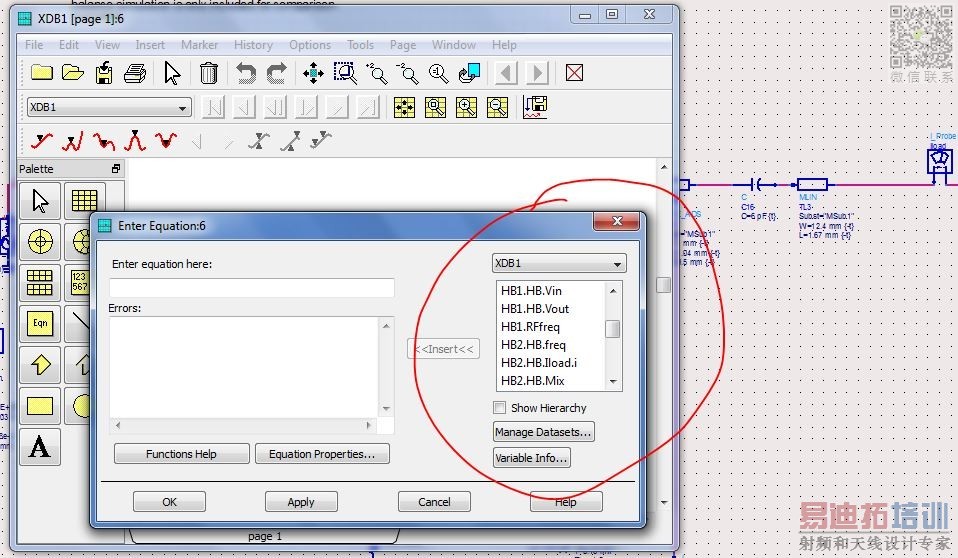Undo the last action
Image resolution: width=958 pixels, height=558 pixels.
coord(246,73)
